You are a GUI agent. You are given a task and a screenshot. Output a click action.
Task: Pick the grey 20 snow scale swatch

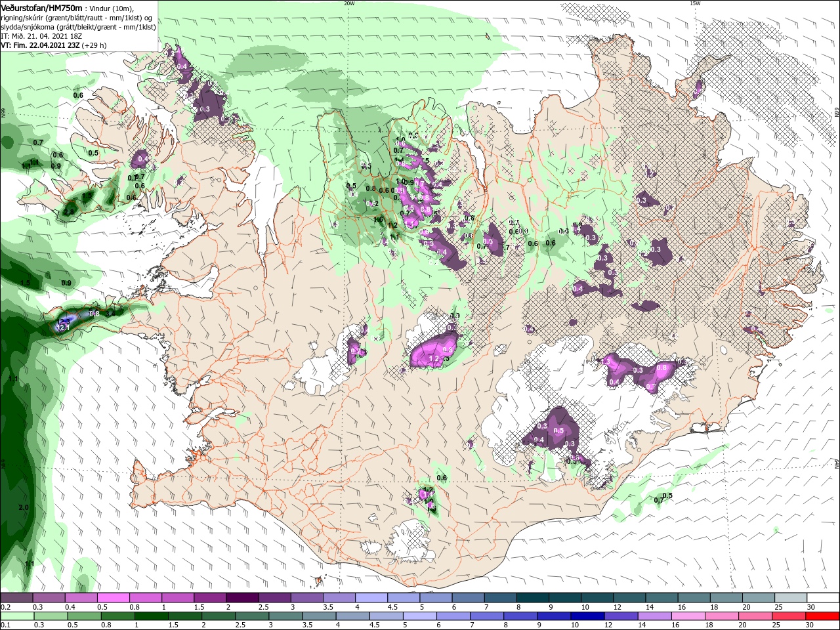[759, 598]
